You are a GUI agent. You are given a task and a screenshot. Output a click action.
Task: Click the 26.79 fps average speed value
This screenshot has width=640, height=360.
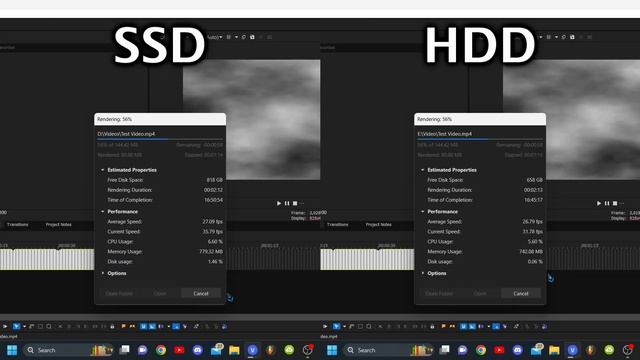pyautogui.click(x=533, y=222)
